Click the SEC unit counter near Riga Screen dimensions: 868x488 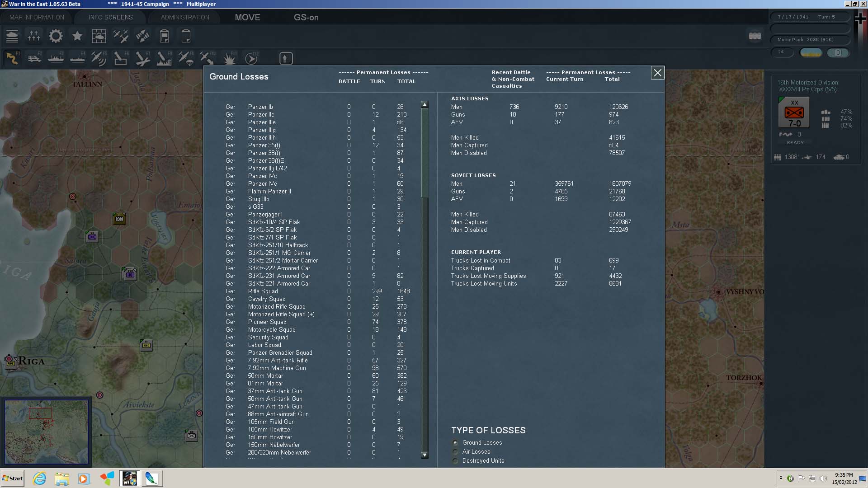point(10,362)
